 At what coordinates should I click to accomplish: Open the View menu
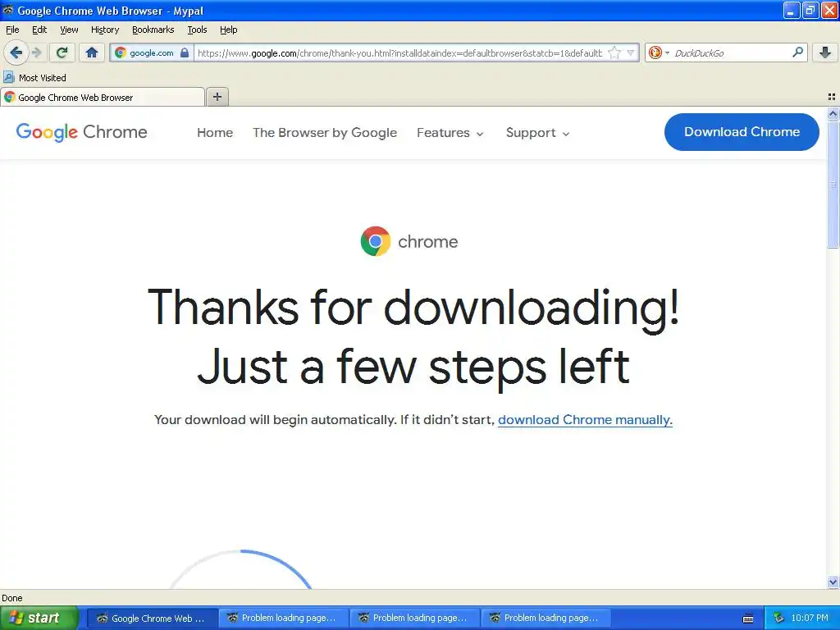69,30
